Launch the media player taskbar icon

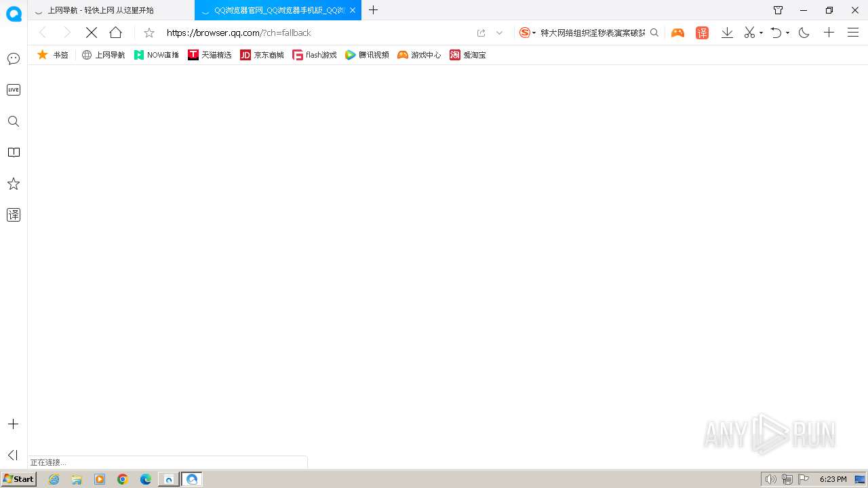coord(100,479)
